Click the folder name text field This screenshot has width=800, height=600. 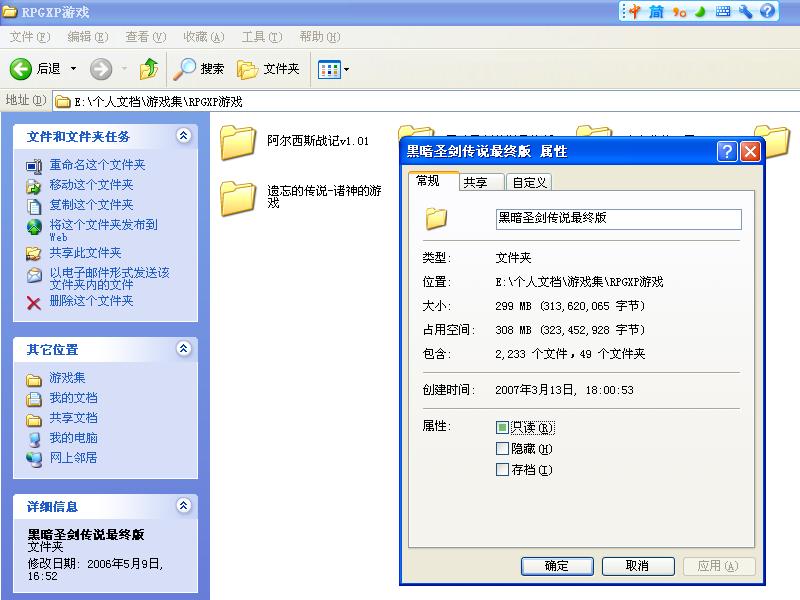(x=618, y=219)
